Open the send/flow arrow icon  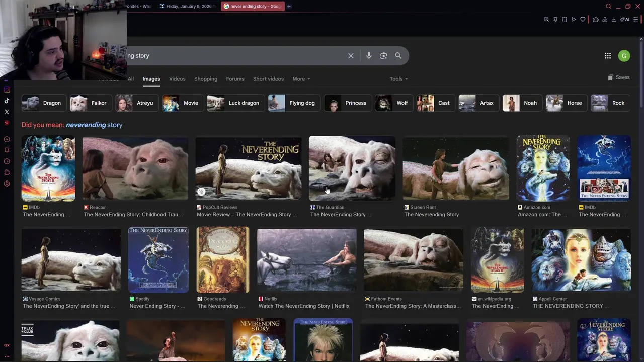coord(574,20)
